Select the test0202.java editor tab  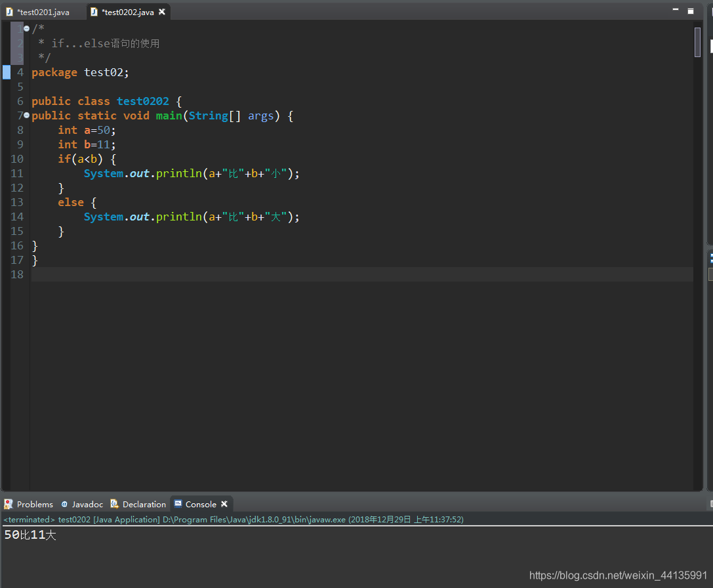pyautogui.click(x=128, y=12)
